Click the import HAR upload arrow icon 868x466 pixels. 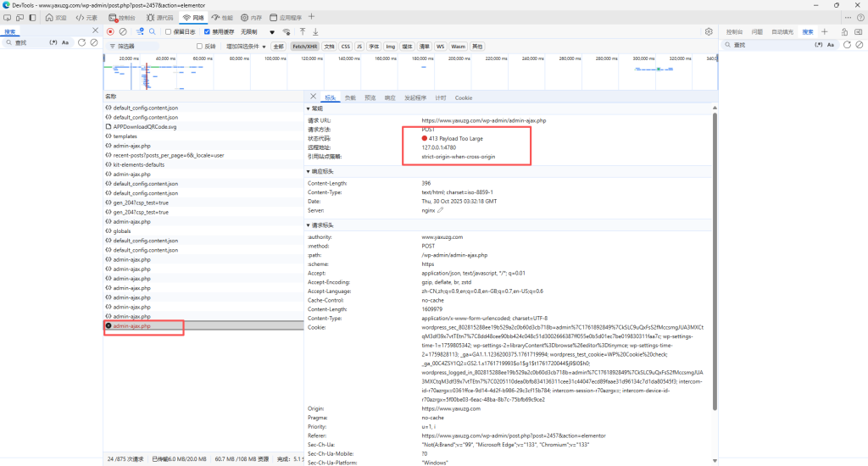pos(303,31)
